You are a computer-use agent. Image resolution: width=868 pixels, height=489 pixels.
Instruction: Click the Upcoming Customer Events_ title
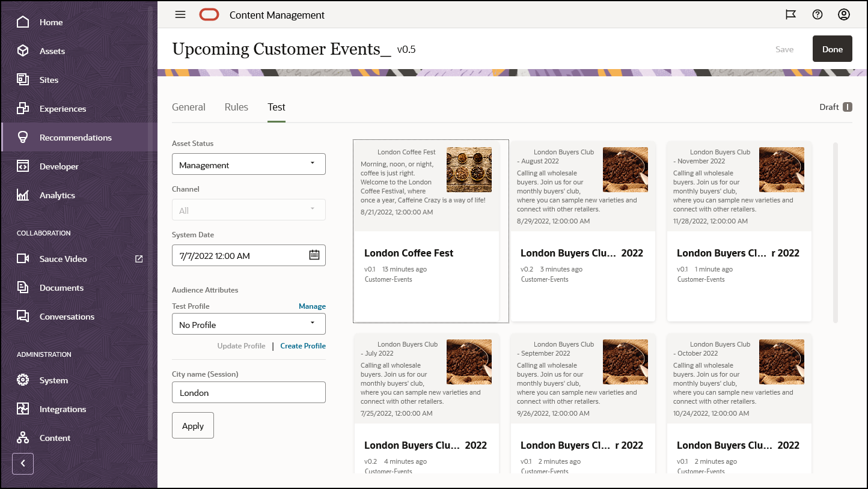coord(281,49)
